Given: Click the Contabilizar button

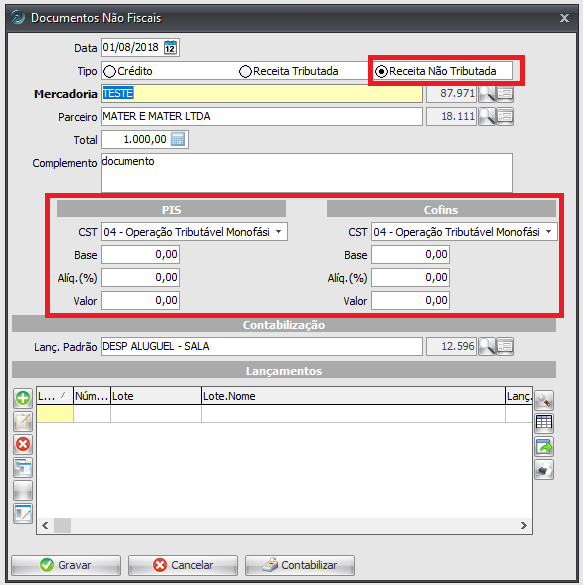Looking at the screenshot, I should click(300, 565).
